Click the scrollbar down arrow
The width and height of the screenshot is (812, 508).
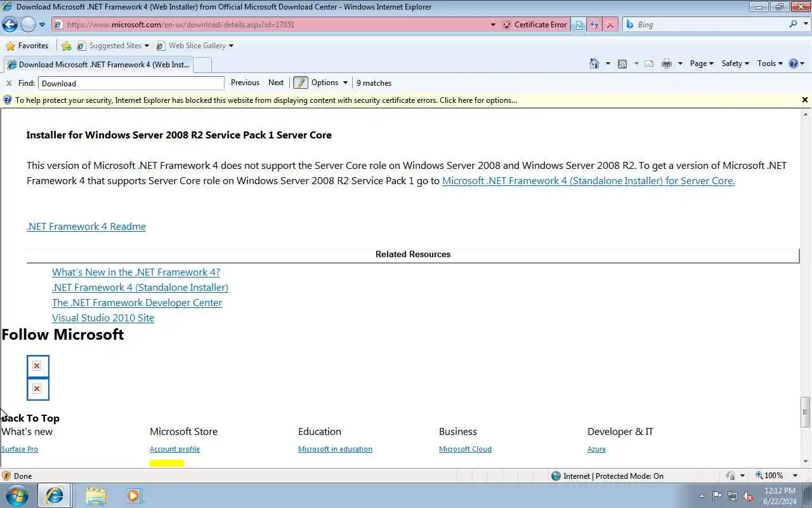(805, 462)
